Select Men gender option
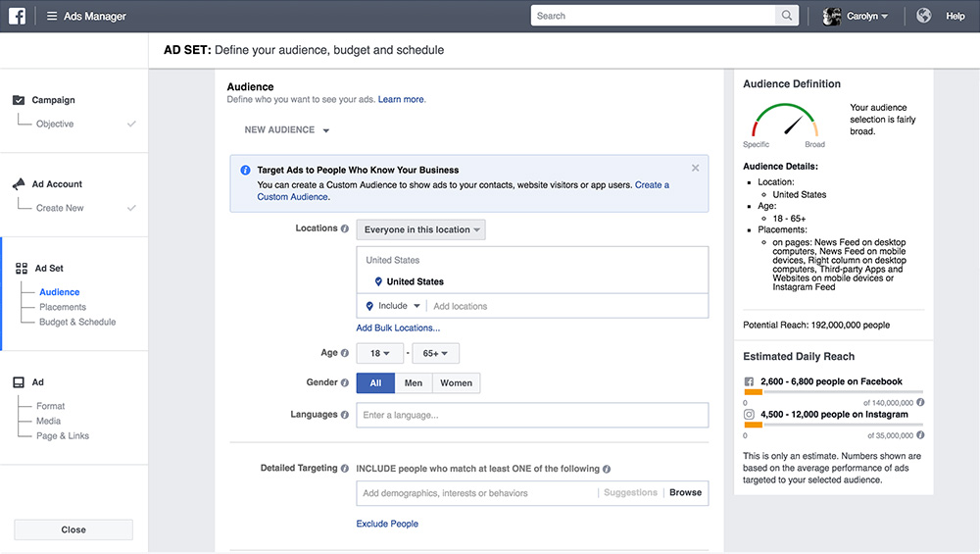This screenshot has height=554, width=980. pyautogui.click(x=414, y=382)
